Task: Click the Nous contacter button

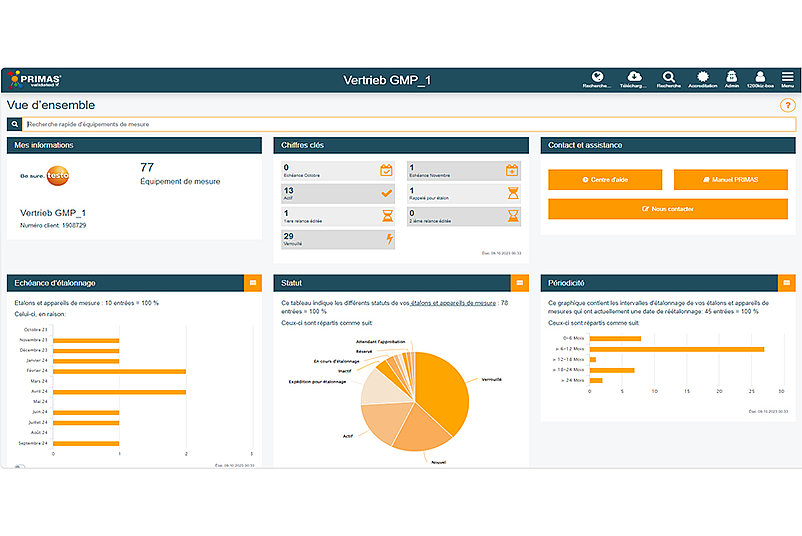Action: click(x=668, y=209)
